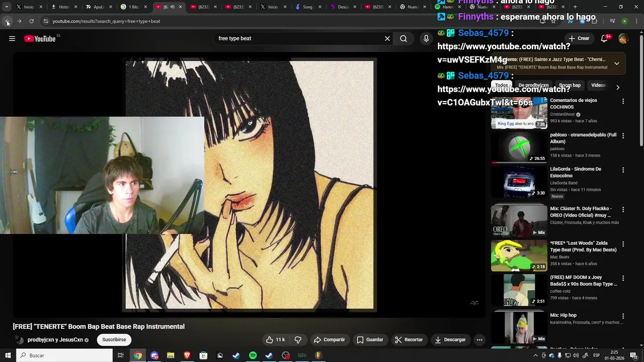Expand the mix playlist panel chevron
Screen dimensions: 644x362
(x=616, y=63)
